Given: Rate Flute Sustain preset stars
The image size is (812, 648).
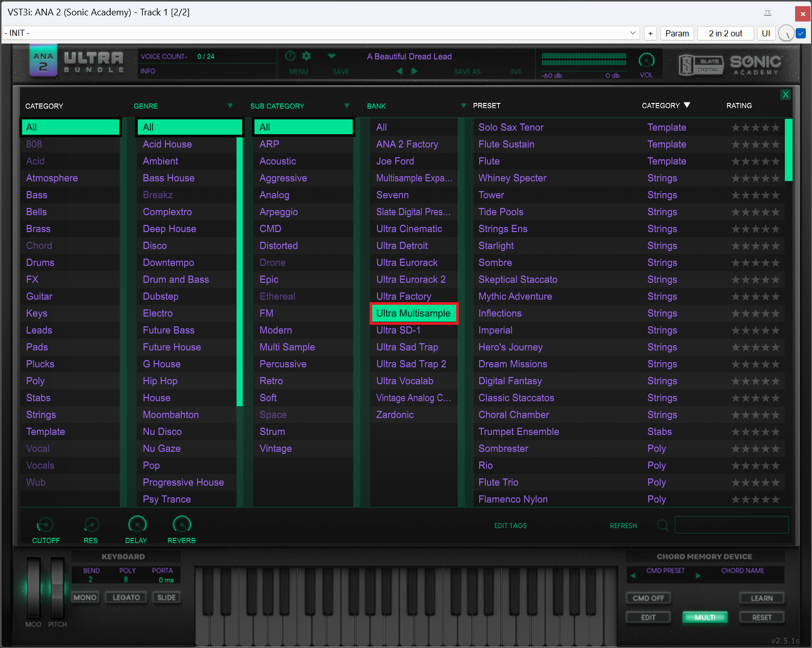Looking at the screenshot, I should tap(756, 144).
